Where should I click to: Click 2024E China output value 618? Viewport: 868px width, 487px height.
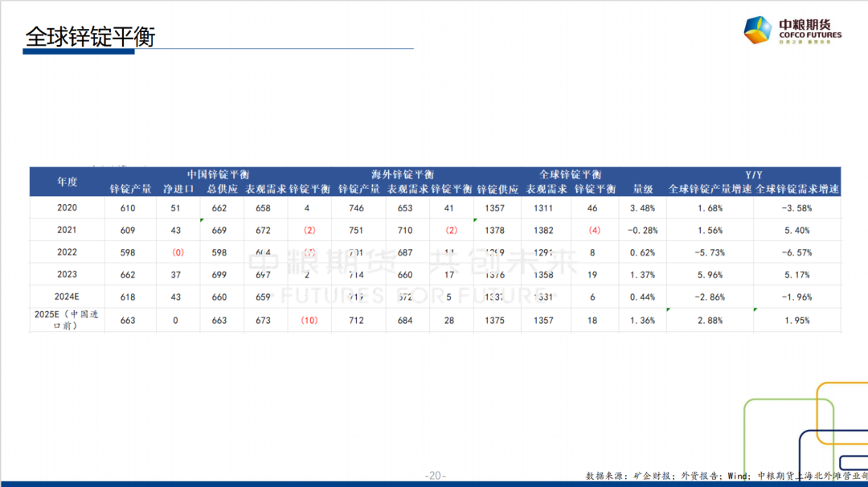128,297
